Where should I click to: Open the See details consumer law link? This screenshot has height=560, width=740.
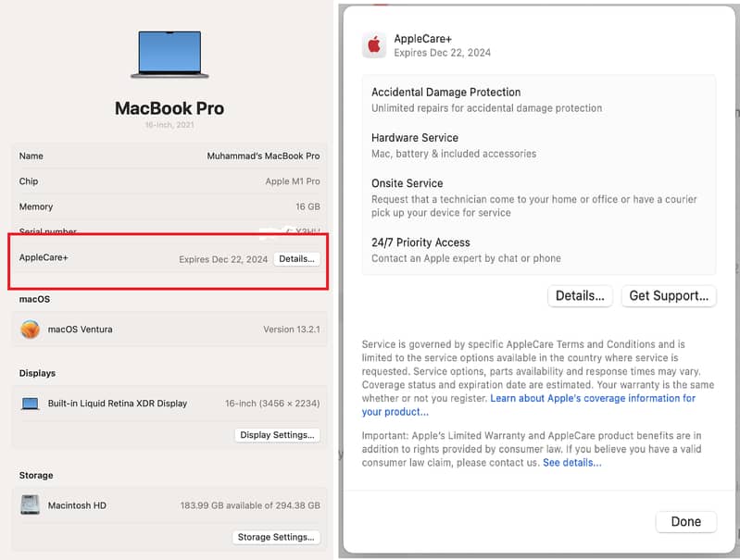pos(571,463)
